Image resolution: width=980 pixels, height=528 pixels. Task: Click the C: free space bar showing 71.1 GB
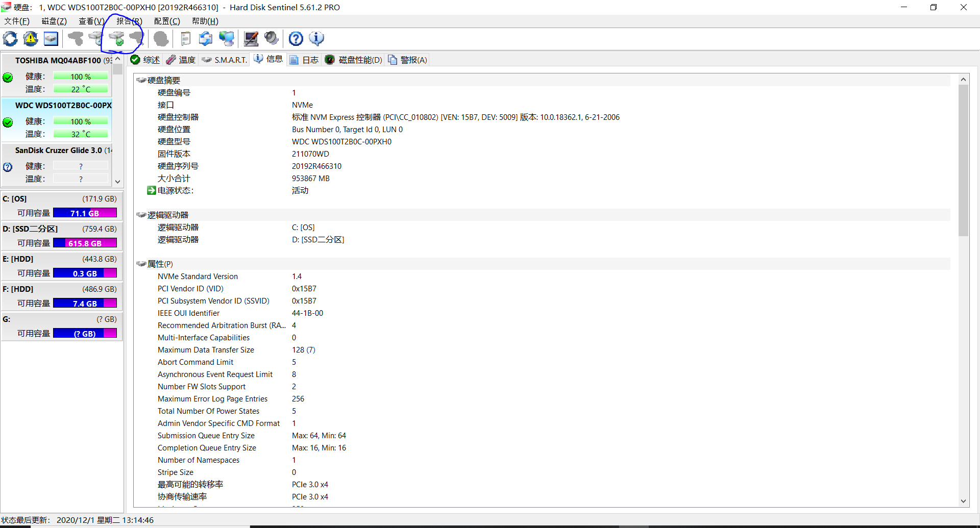point(85,213)
